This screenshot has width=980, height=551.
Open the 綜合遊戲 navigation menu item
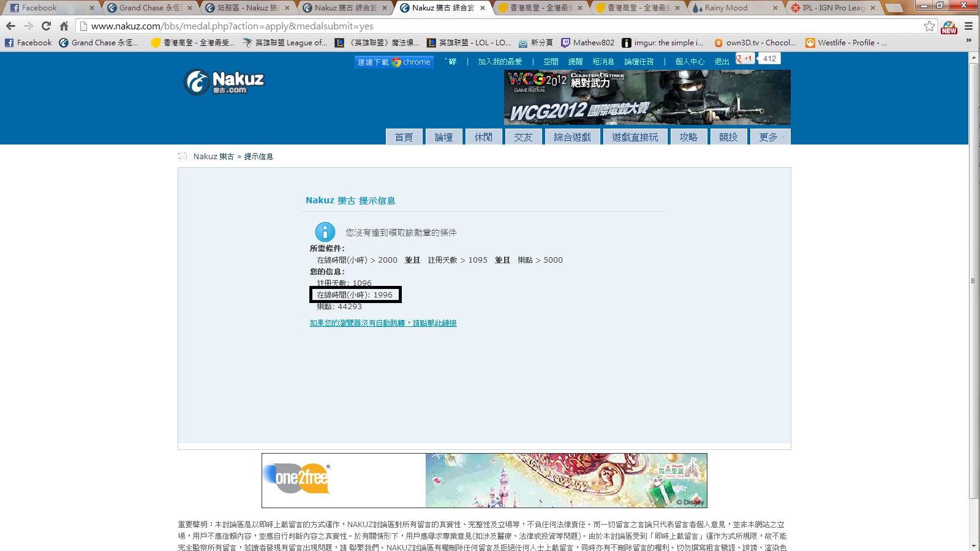pos(572,137)
